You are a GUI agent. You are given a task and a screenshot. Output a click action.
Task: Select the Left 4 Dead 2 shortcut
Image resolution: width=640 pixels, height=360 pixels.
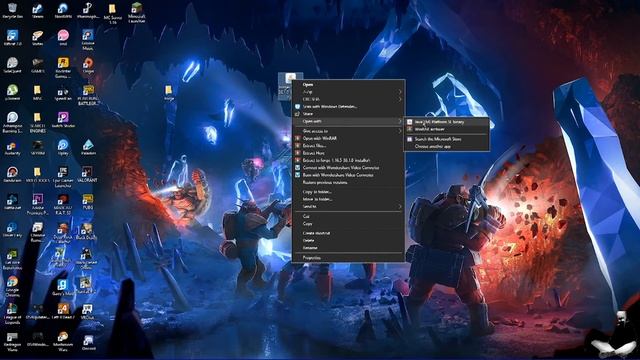tap(63, 311)
